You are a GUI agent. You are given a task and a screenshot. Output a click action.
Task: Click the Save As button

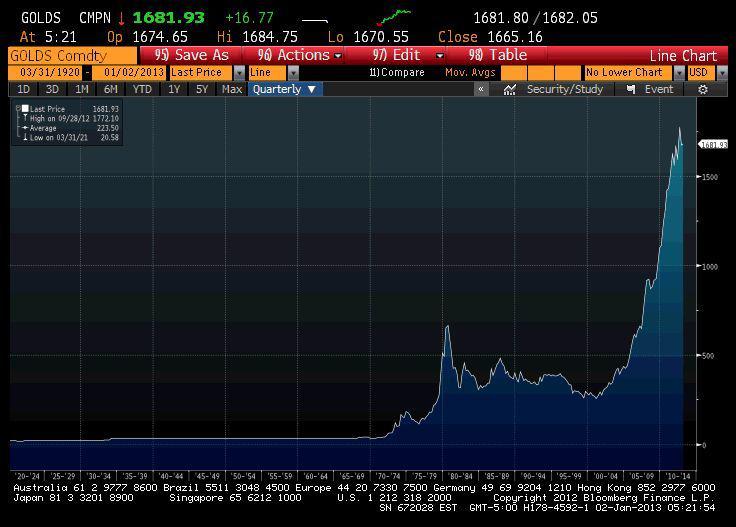point(192,55)
